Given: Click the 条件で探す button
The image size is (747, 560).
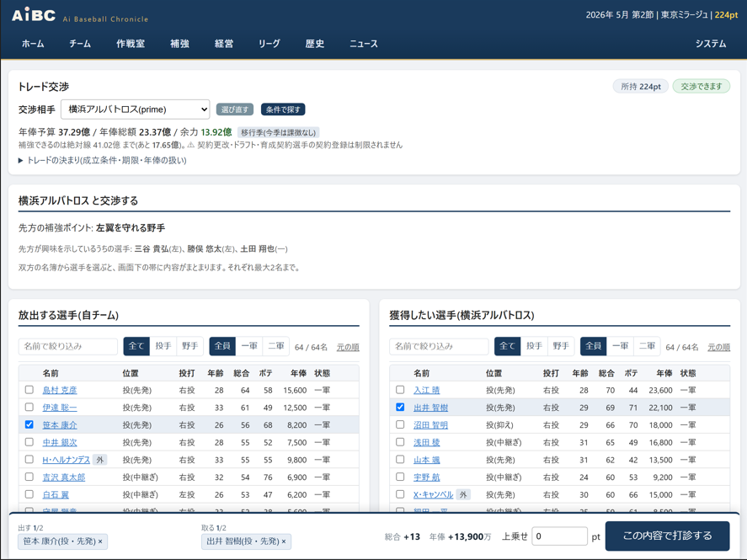Looking at the screenshot, I should click(x=283, y=109).
